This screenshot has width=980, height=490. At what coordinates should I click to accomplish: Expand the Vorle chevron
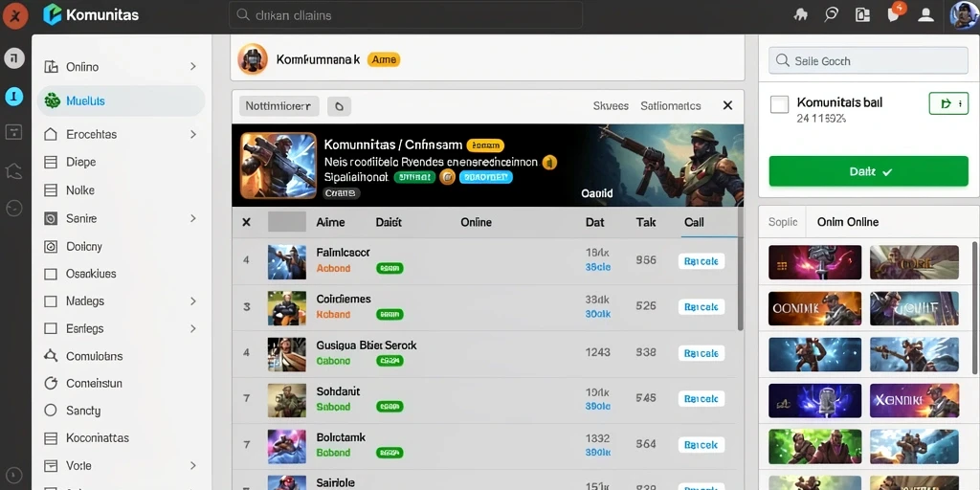(193, 466)
